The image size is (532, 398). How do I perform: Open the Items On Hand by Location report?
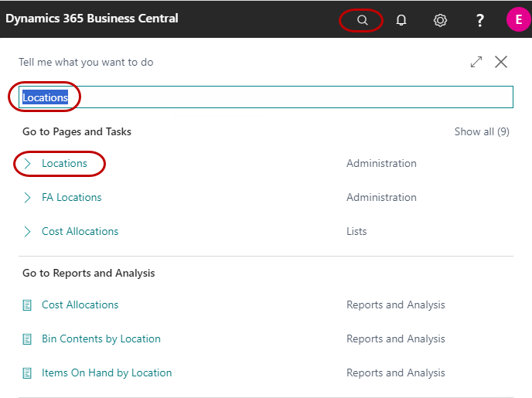click(107, 373)
